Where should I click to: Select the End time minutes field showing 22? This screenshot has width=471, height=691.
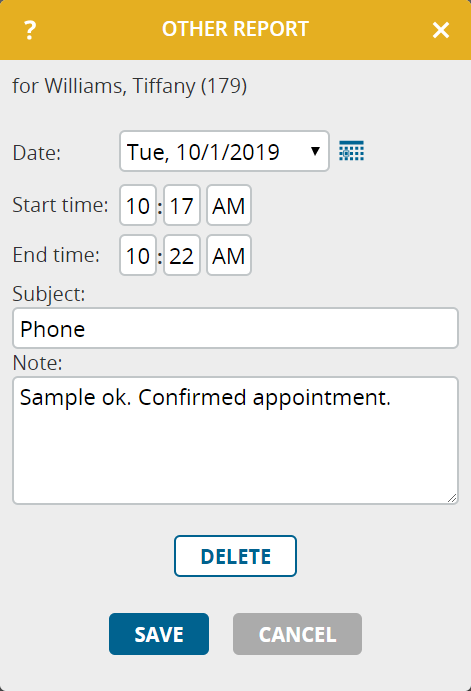[182, 255]
